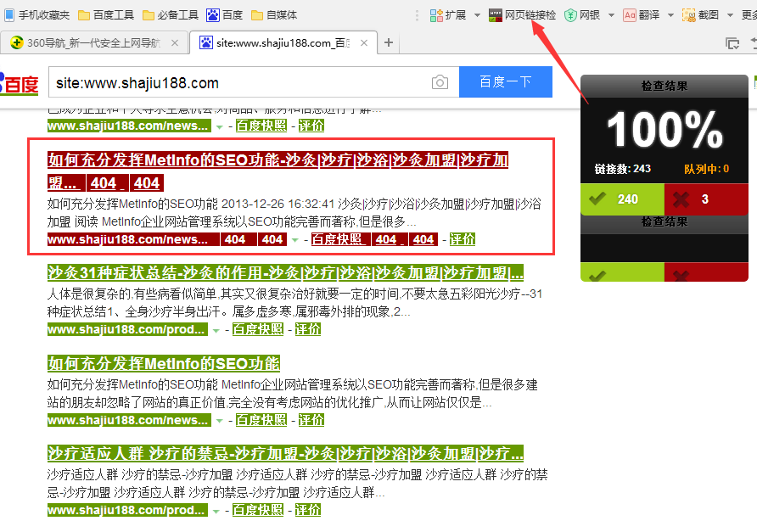Viewport: 757px width, 532px height.
Task: Click the red 3 broken links count
Action: pos(705,199)
